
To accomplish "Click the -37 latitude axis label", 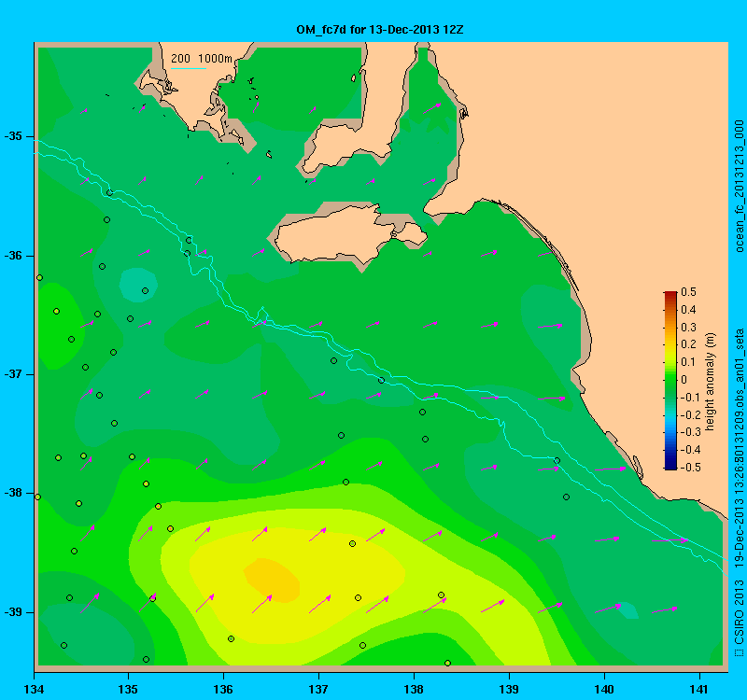I will click(13, 374).
